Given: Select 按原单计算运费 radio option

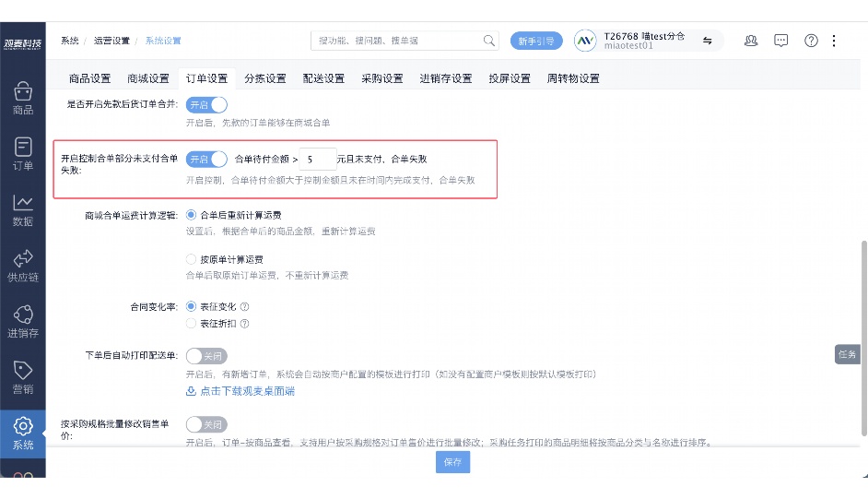Looking at the screenshot, I should (x=192, y=259).
